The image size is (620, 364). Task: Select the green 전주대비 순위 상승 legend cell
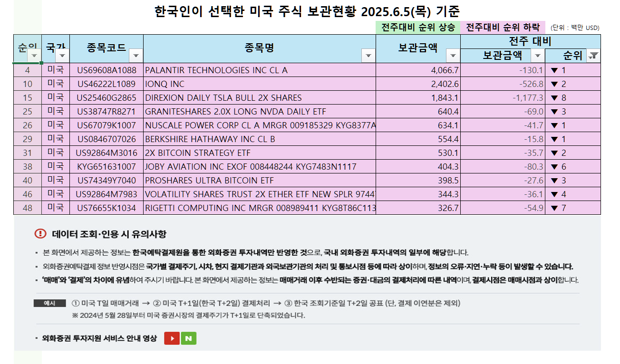(418, 28)
